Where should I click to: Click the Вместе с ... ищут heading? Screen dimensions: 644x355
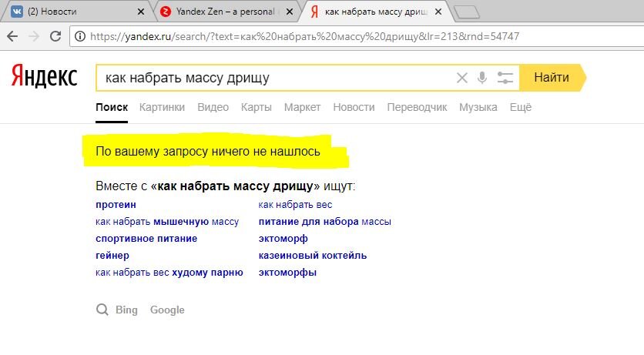pos(225,186)
